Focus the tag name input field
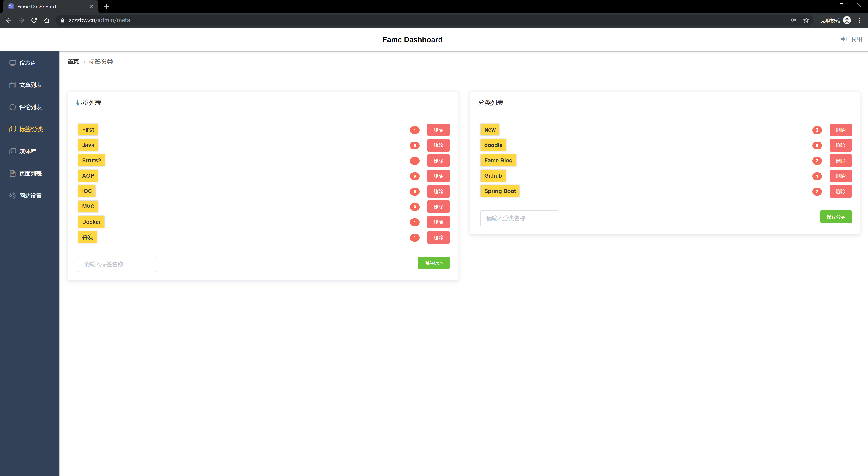 click(x=117, y=264)
